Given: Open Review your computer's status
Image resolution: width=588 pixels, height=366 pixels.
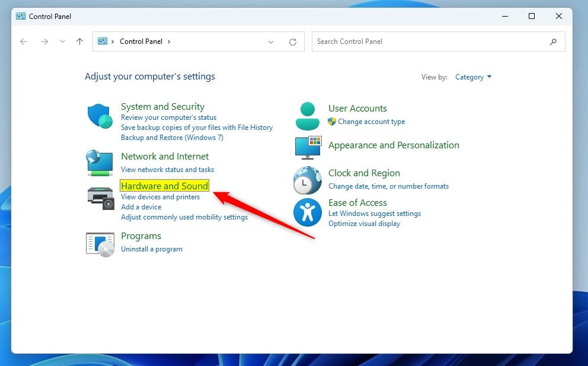Looking at the screenshot, I should pos(168,117).
